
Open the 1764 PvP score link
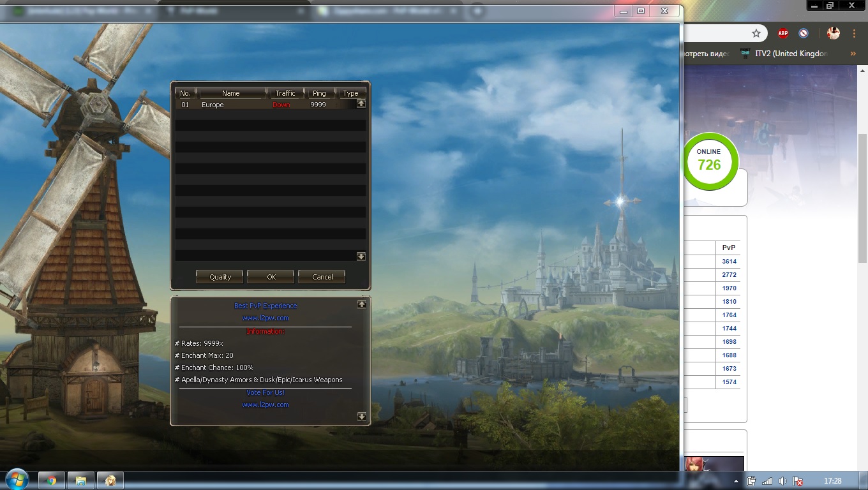(729, 315)
